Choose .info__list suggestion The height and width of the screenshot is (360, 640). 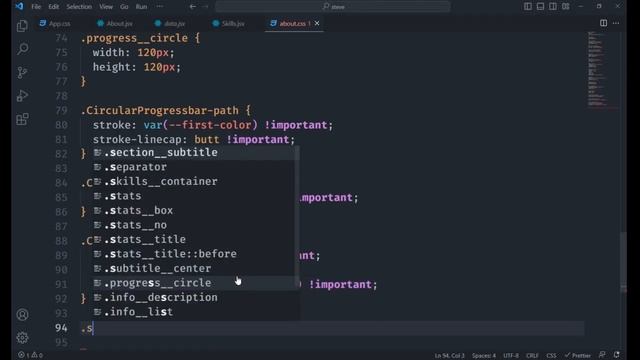(194, 312)
